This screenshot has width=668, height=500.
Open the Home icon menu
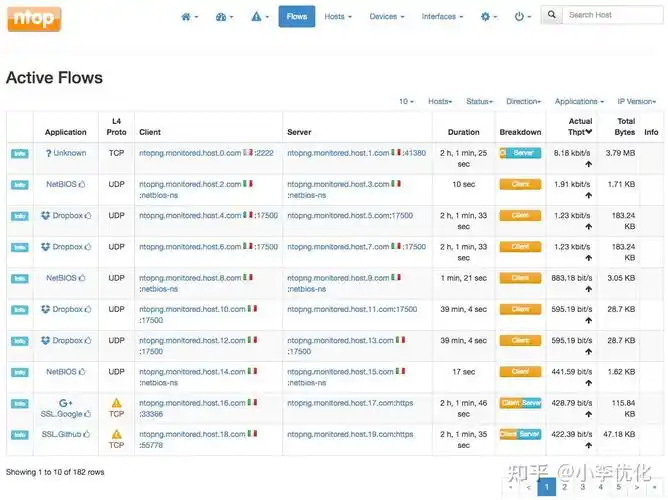[189, 17]
